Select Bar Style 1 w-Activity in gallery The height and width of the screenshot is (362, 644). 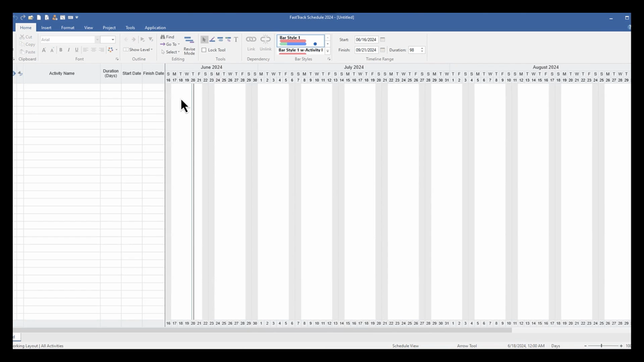point(301,51)
